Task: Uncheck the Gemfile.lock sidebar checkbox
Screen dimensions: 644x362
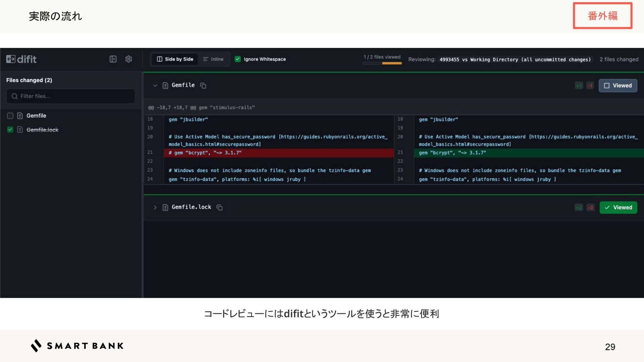Action: click(x=10, y=130)
